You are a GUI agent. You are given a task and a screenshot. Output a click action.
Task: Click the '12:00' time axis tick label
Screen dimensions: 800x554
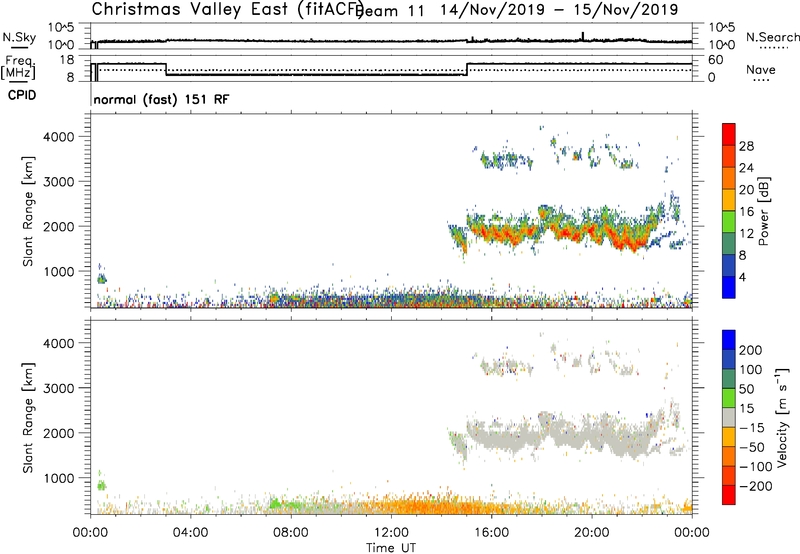pos(391,533)
